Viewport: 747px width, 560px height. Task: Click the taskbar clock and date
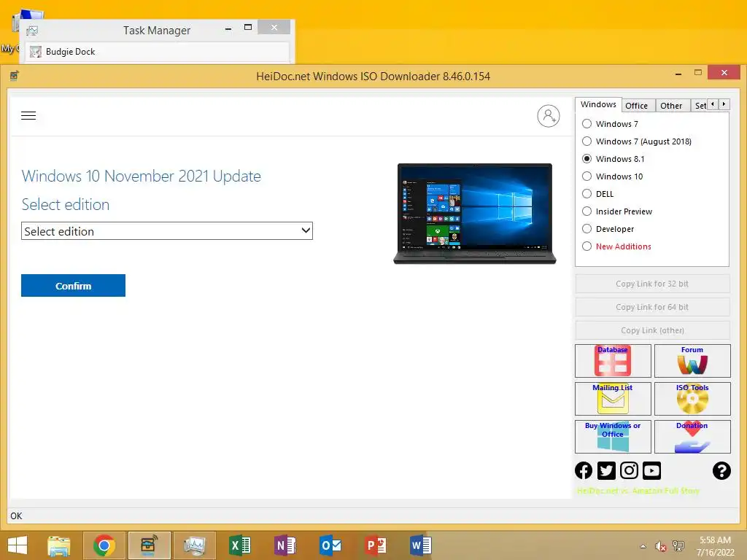pyautogui.click(x=716, y=546)
